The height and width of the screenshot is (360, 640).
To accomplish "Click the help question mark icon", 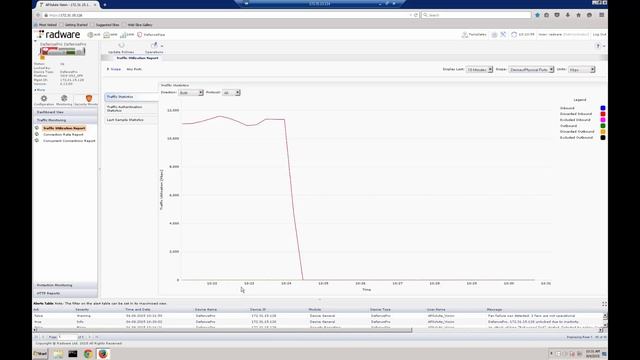I will [x=598, y=46].
